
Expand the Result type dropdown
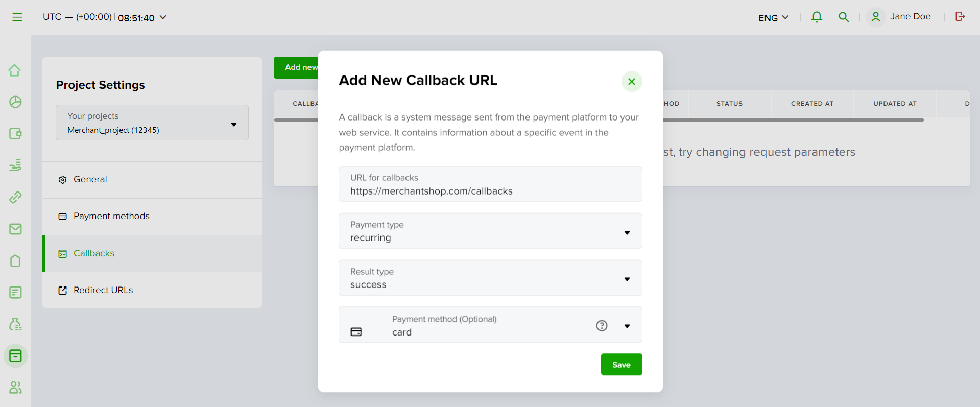490,278
